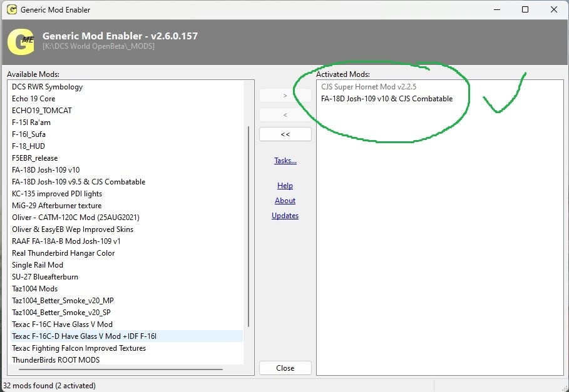This screenshot has width=569, height=392.
Task: Click the available mods horizontal scrollbar
Action: point(121,369)
